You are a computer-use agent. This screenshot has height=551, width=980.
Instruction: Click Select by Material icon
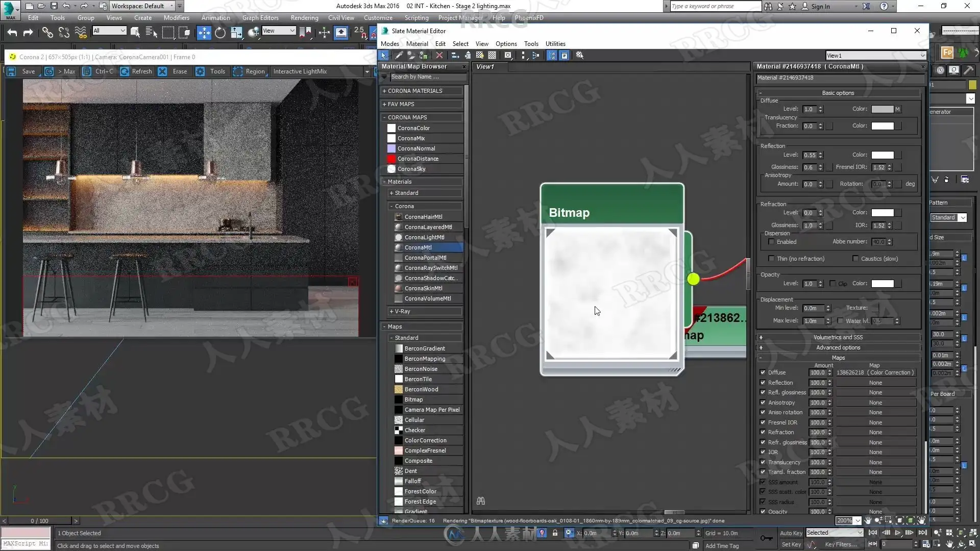click(x=580, y=55)
